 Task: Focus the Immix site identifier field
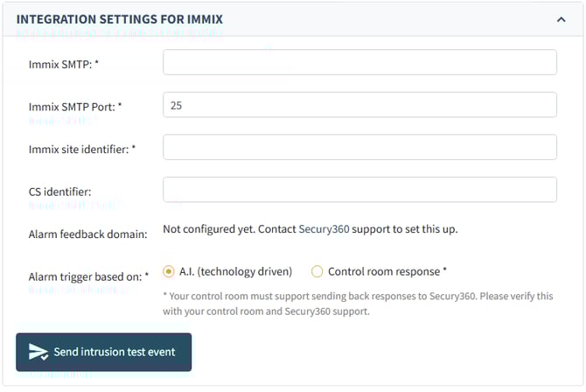pos(359,147)
